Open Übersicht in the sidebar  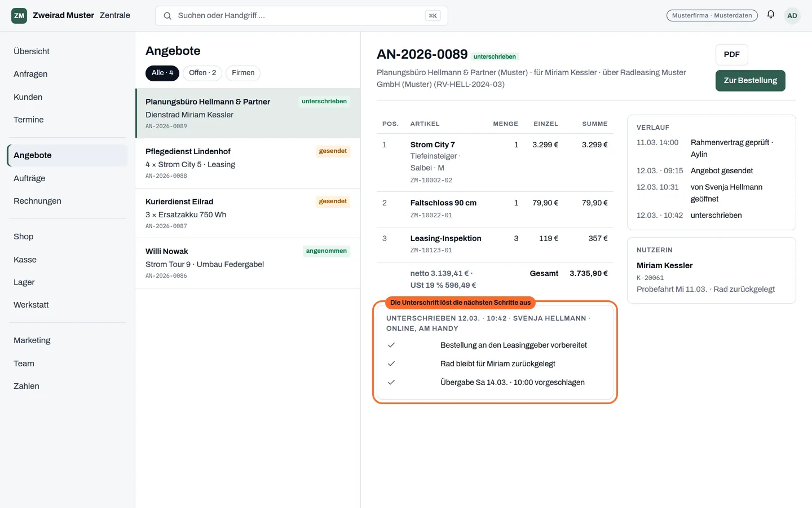tap(68, 51)
